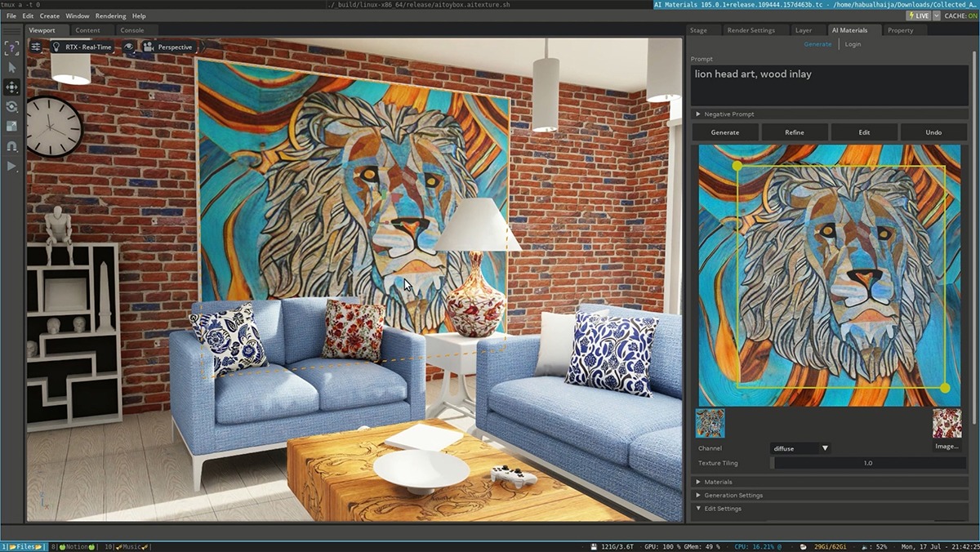Open the Rendering menu
The height and width of the screenshot is (552, 980).
110,16
